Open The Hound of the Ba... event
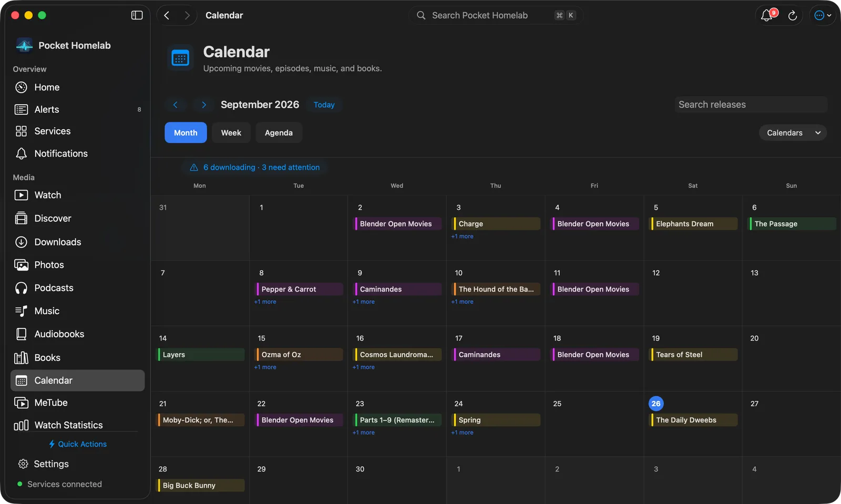This screenshot has width=841, height=504. pos(497,289)
